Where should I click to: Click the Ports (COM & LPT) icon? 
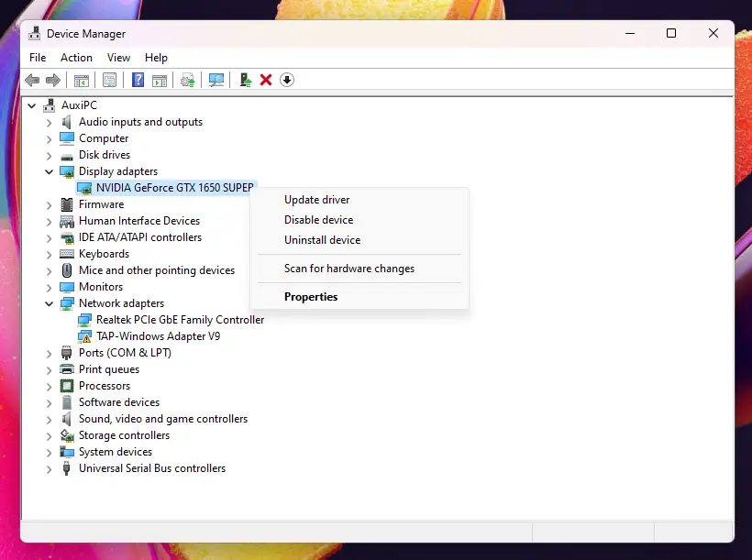(x=67, y=353)
